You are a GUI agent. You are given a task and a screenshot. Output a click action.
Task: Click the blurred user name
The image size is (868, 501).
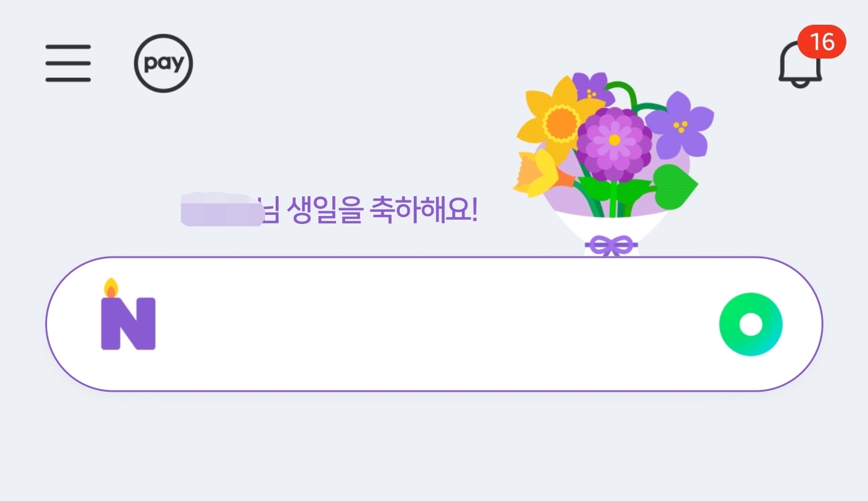pyautogui.click(x=221, y=209)
